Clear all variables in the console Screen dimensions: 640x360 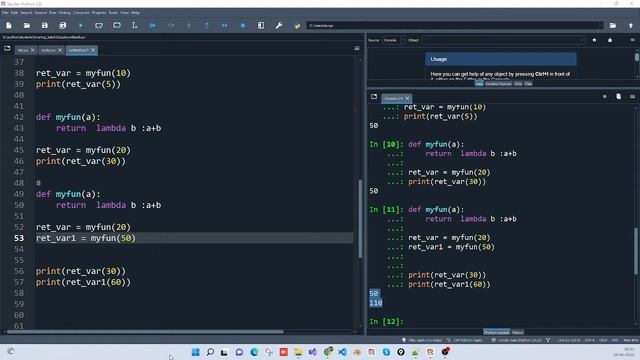click(x=618, y=97)
